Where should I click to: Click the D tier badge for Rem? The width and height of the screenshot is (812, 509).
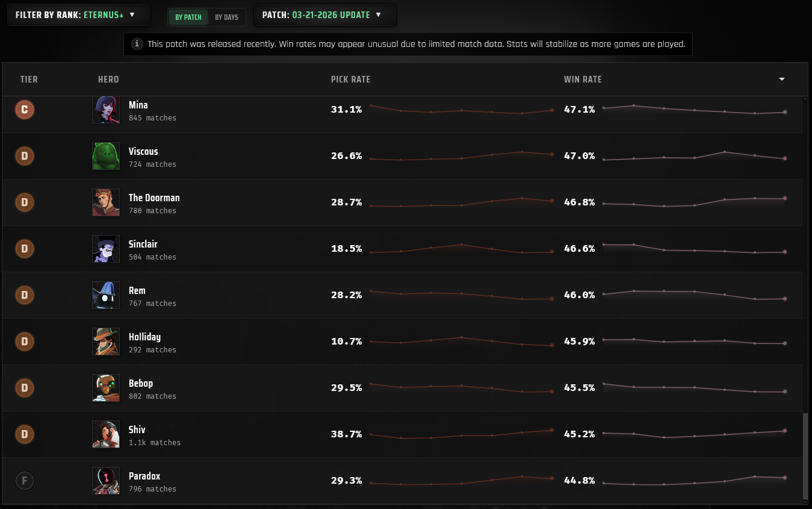click(25, 295)
